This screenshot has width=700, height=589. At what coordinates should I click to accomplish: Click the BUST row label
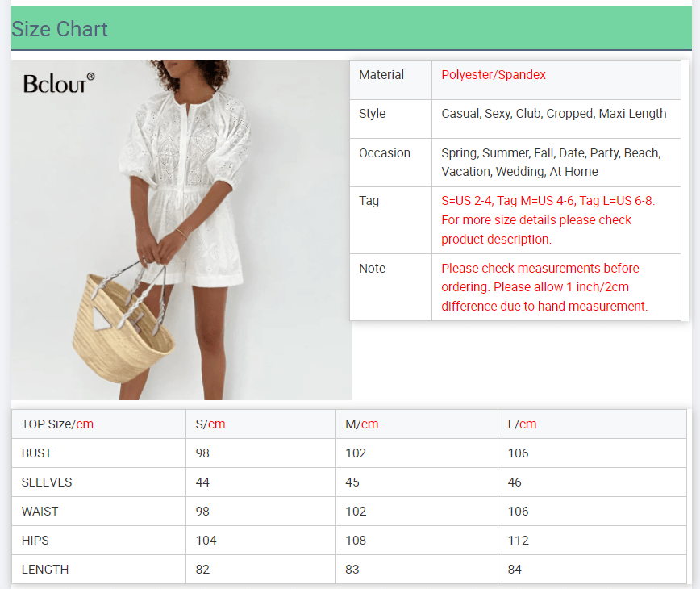34,453
